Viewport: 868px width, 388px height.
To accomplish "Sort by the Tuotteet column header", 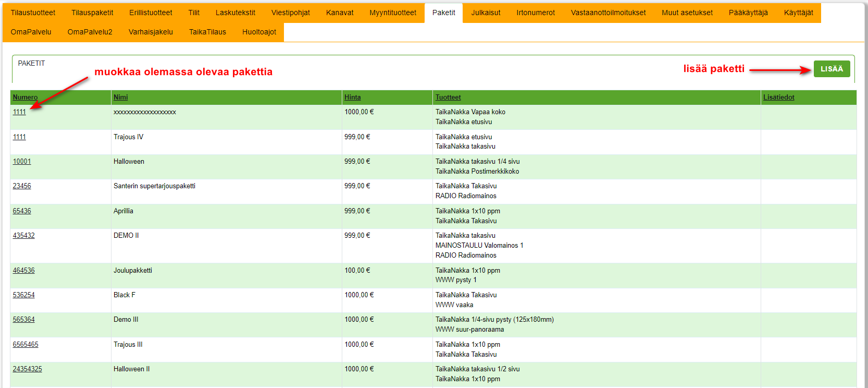I will [x=448, y=98].
